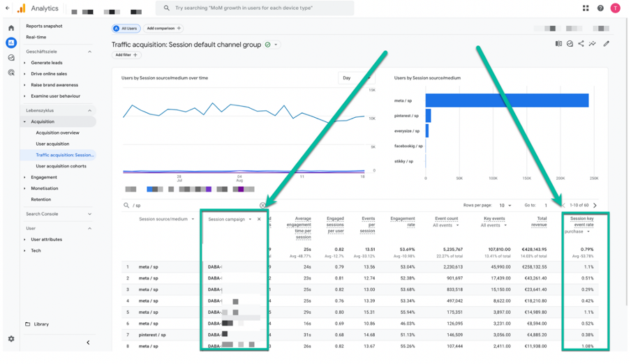Open Acquisition overview report

[x=57, y=132]
